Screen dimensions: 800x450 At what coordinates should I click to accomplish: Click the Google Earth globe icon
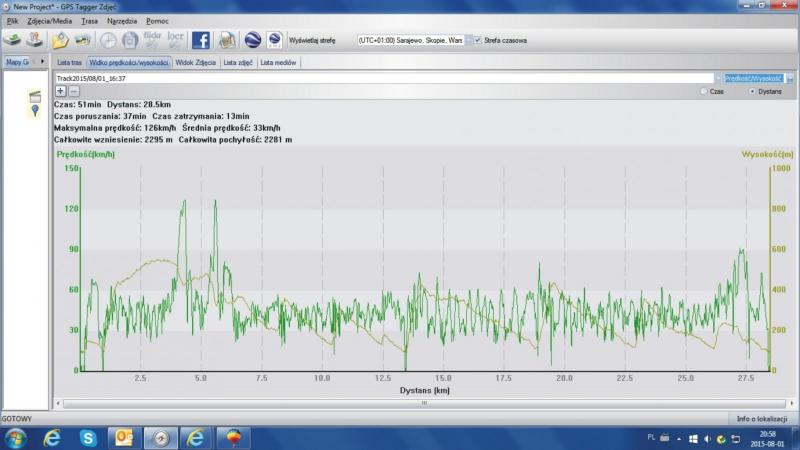pyautogui.click(x=253, y=40)
